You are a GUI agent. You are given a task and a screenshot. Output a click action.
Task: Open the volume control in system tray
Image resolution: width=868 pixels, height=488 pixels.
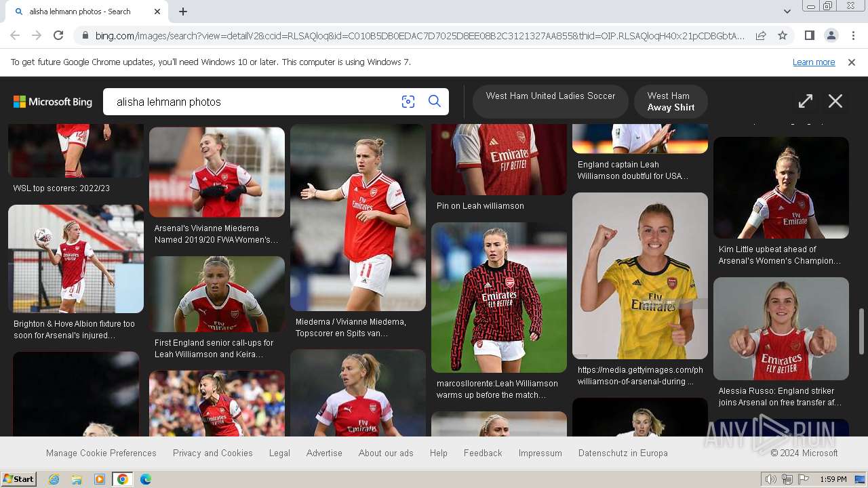771,479
